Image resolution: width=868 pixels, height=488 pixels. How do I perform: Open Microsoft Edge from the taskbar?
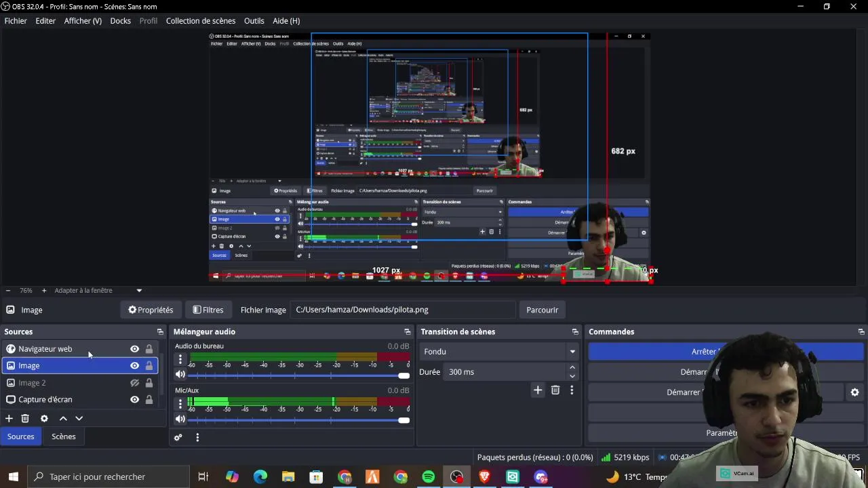point(260,477)
